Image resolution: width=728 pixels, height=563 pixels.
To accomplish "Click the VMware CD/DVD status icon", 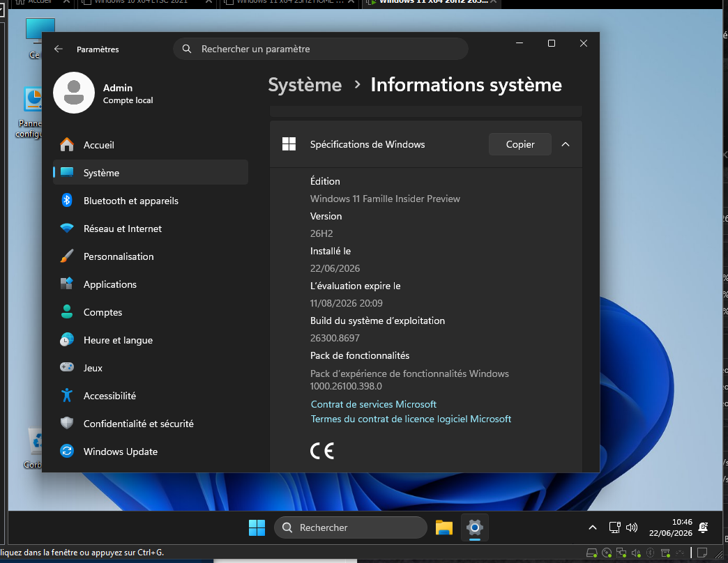I will (x=607, y=553).
